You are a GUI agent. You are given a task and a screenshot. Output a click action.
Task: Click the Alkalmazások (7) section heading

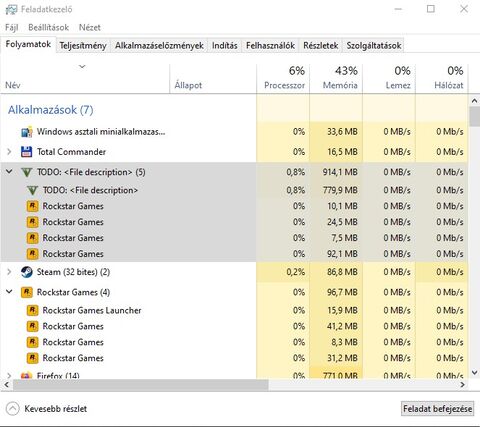[x=51, y=110]
